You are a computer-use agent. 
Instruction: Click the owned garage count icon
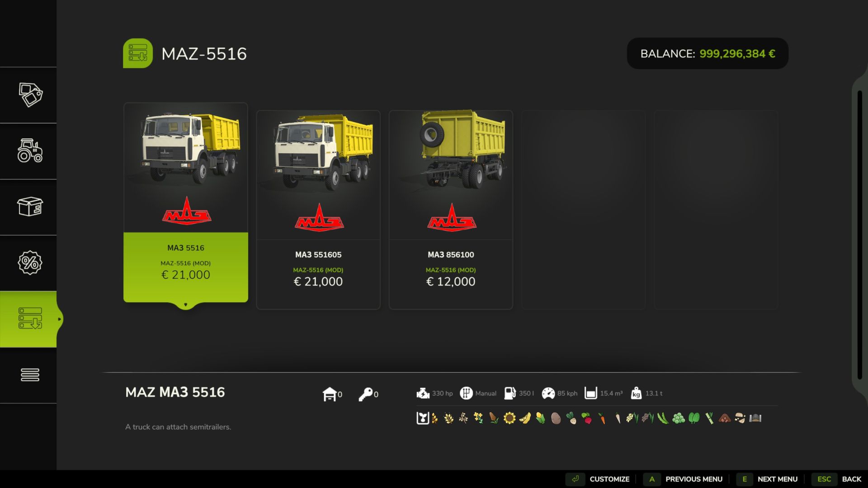tap(330, 394)
